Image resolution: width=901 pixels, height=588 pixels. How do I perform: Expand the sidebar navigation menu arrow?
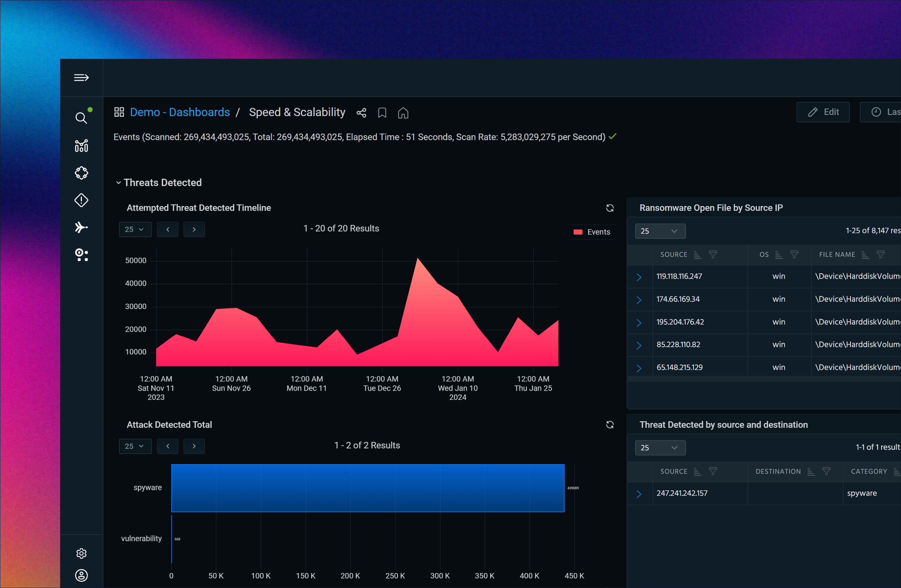coord(81,78)
